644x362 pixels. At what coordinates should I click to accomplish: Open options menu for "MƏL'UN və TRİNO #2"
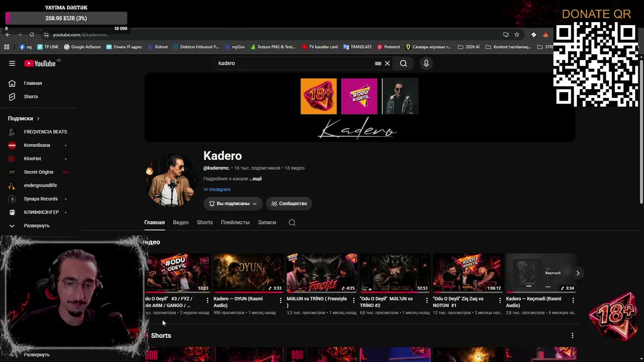[427, 300]
